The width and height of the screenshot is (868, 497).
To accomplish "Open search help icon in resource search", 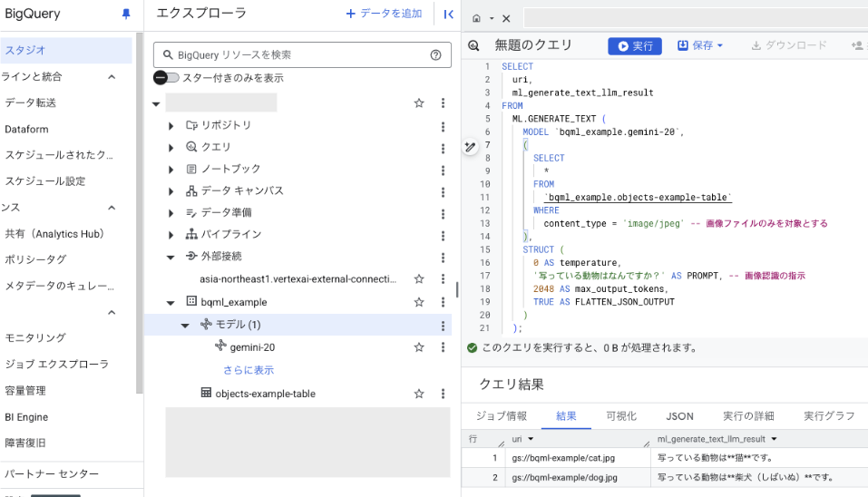I will 435,54.
